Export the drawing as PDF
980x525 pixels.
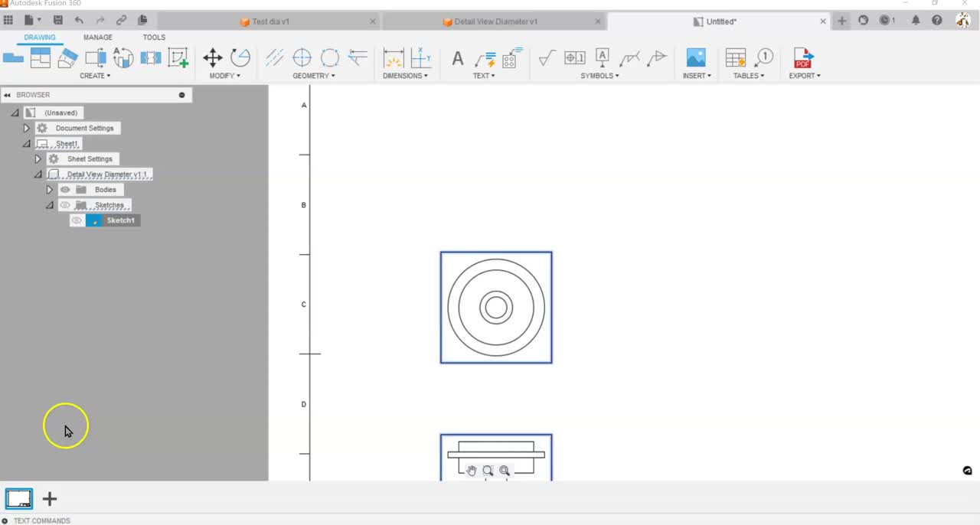(x=804, y=57)
